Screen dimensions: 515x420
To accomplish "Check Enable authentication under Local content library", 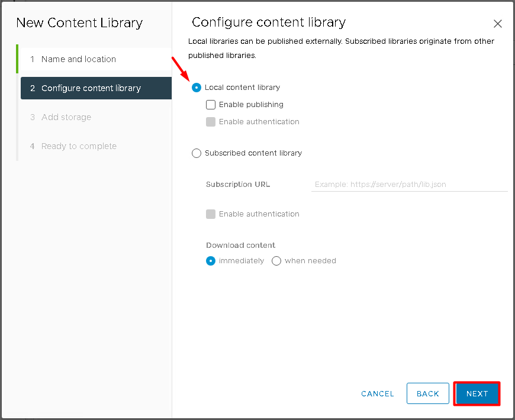I will [x=211, y=122].
